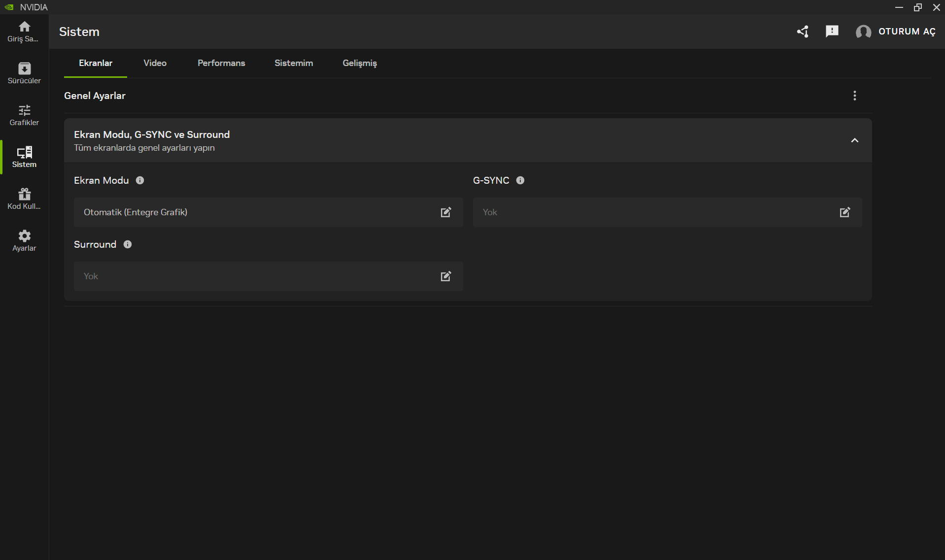
Task: Click the Surround Yok value field
Action: point(269,276)
